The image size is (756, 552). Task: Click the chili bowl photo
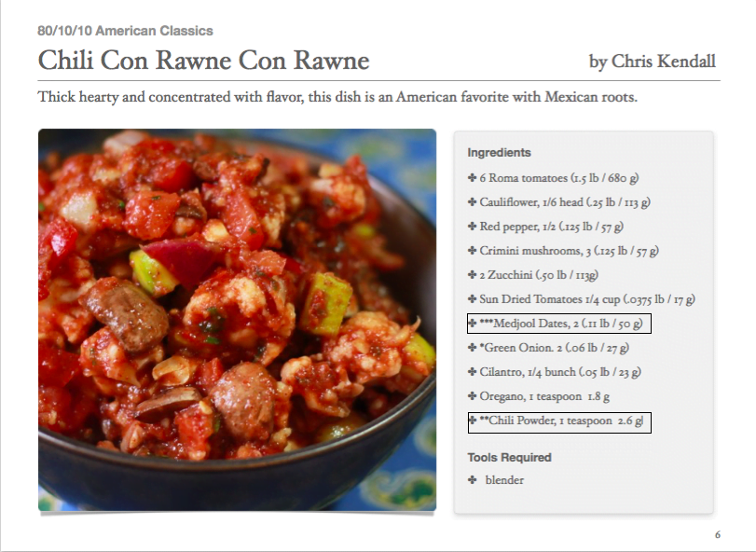pos(237,320)
